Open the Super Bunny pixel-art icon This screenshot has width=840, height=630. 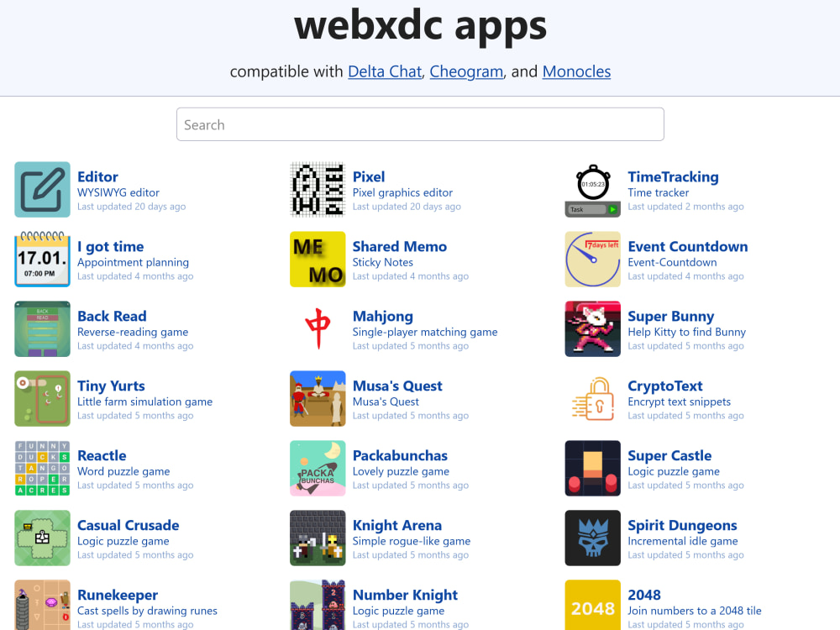tap(592, 329)
